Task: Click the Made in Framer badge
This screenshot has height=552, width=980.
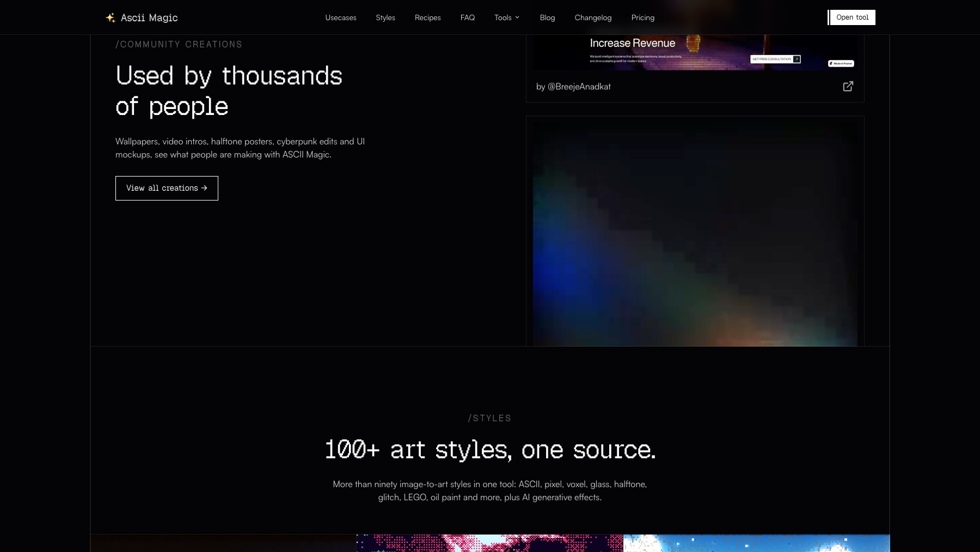Action: [x=841, y=64]
